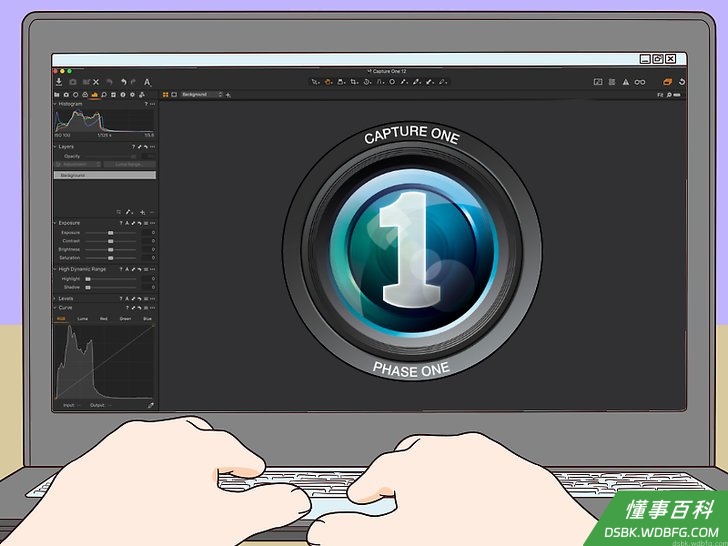Screen dimensions: 728x546
Task: Open the orange Exposure tool tab
Action: (94, 95)
